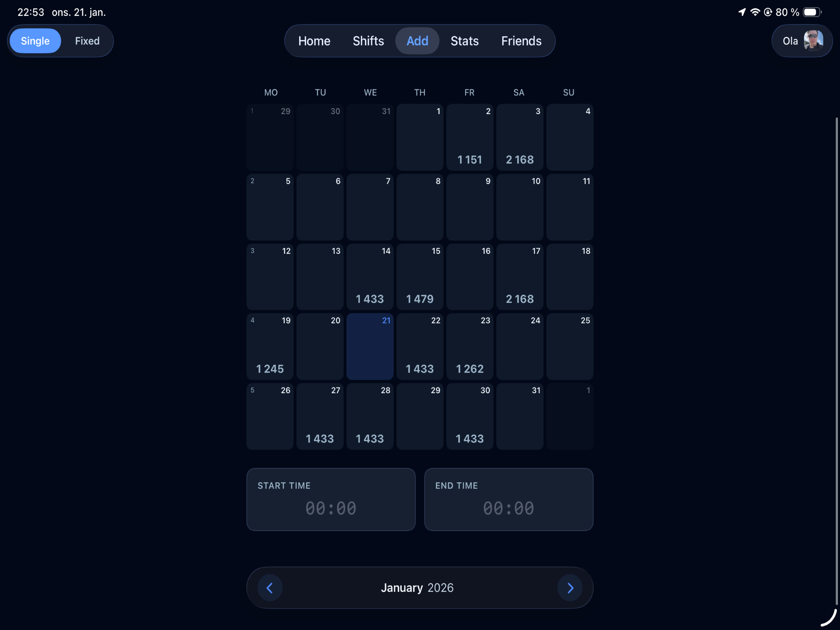Select February 1 greyed day cell
Viewport: 840px width, 630px height.
click(570, 416)
